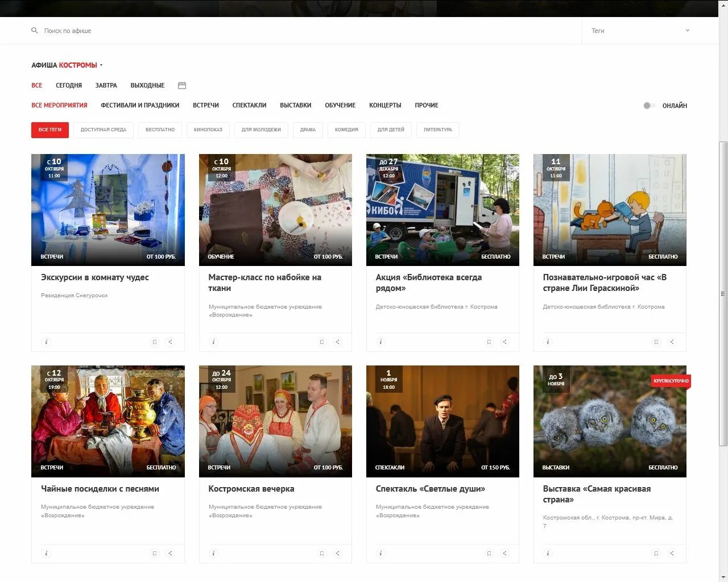This screenshot has width=728, height=582.
Task: Open the Выставки category
Action: (296, 105)
